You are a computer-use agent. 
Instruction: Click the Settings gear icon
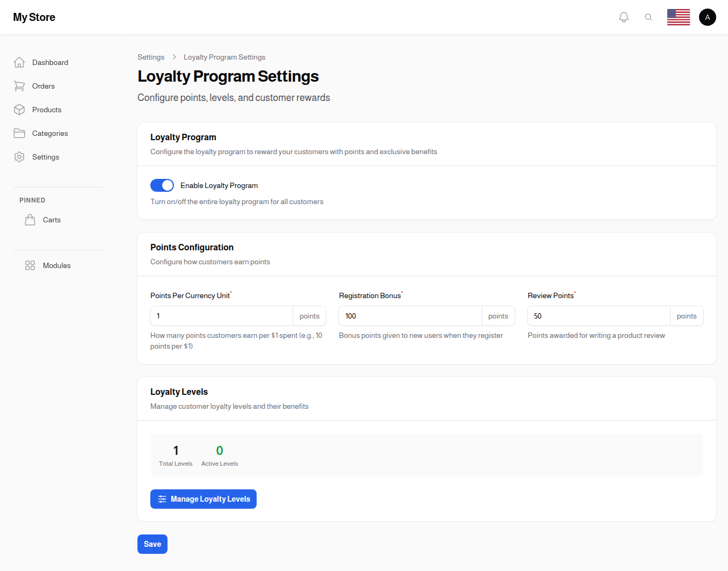point(19,157)
